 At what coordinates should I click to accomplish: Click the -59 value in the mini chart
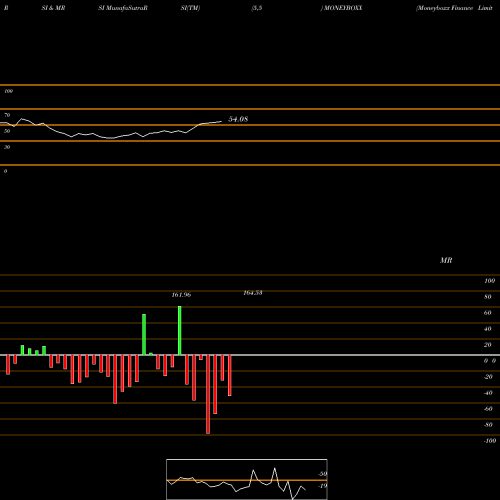323,474
